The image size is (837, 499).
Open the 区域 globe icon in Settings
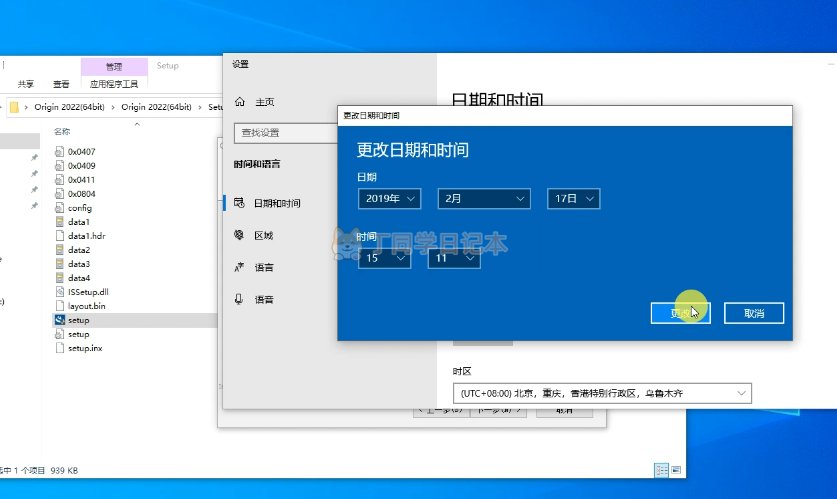[239, 235]
